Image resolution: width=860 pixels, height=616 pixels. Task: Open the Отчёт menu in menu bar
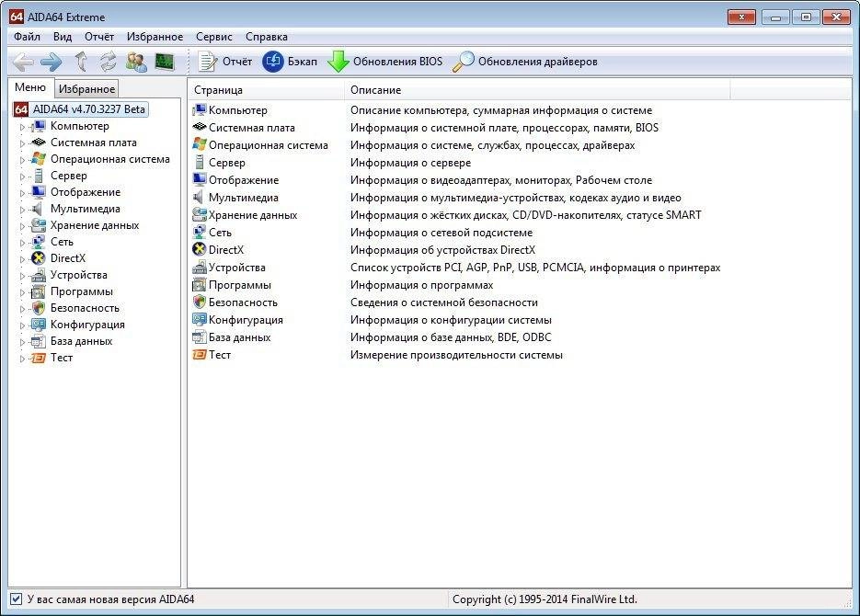point(99,37)
